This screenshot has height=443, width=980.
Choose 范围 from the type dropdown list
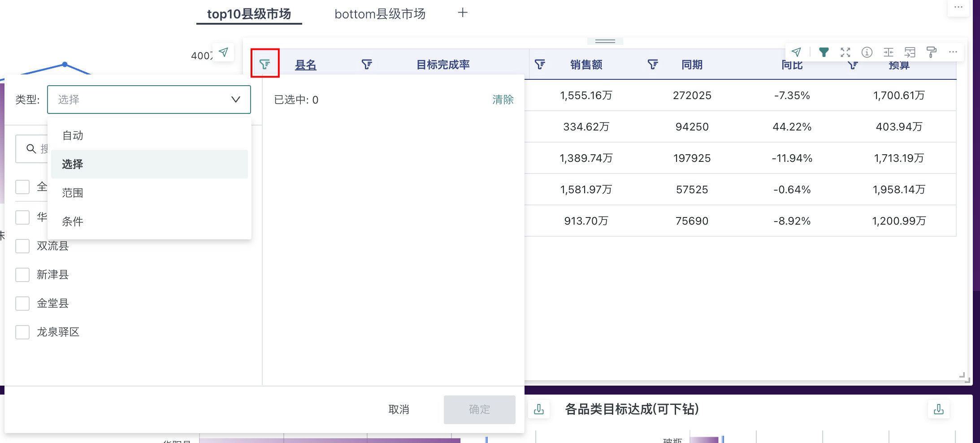click(73, 193)
